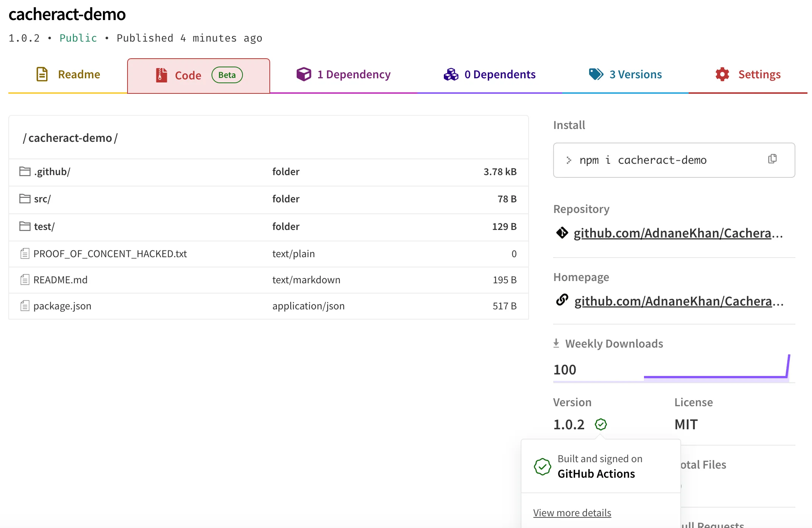Click the git repository diamond icon

562,233
